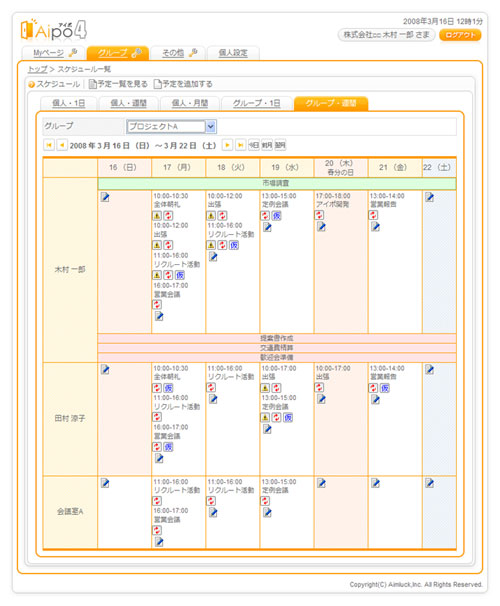Image resolution: width=500 pixels, height=606 pixels.
Task: Open the 個人設定 tab
Action: pyautogui.click(x=233, y=53)
